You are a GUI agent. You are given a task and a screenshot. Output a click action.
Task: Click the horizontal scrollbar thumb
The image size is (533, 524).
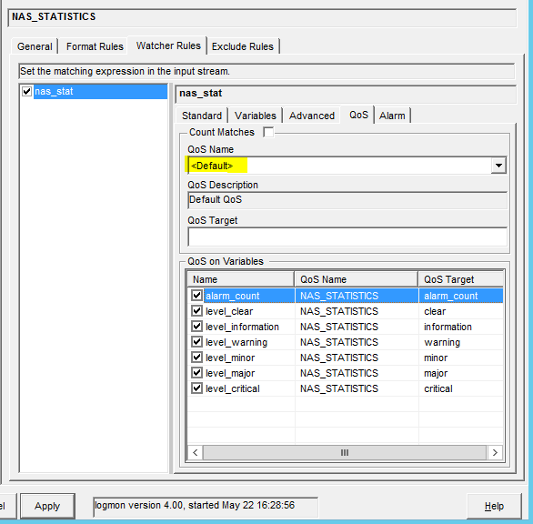pos(345,453)
